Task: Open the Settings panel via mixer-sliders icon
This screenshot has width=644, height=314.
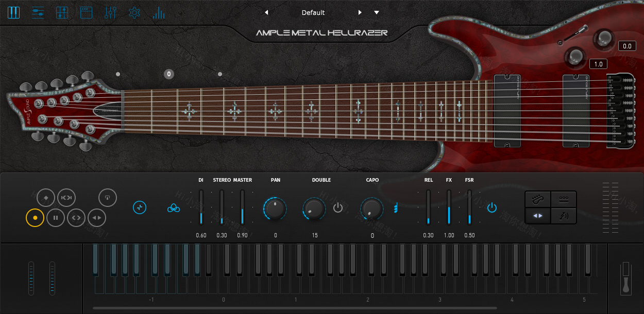Action: pos(37,12)
